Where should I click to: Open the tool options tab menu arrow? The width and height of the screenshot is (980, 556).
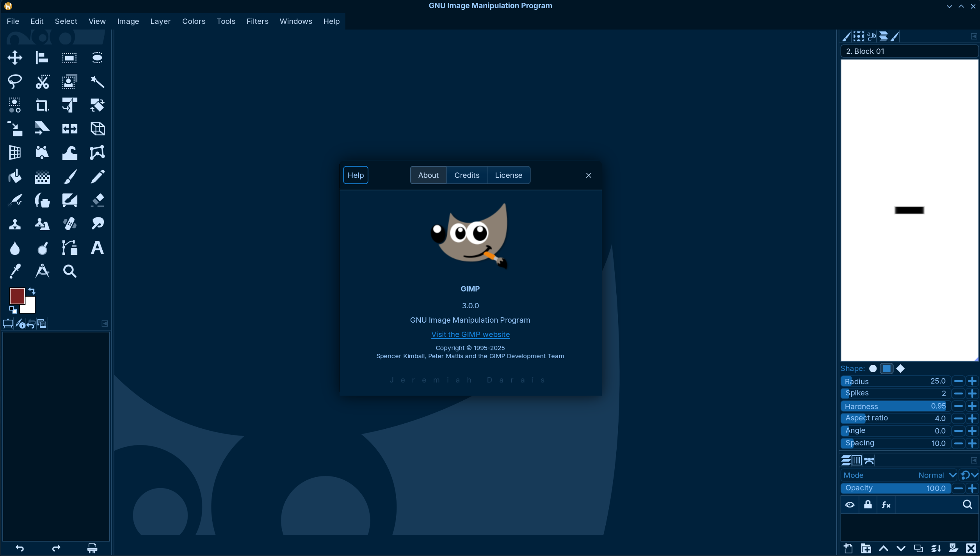[x=105, y=323]
